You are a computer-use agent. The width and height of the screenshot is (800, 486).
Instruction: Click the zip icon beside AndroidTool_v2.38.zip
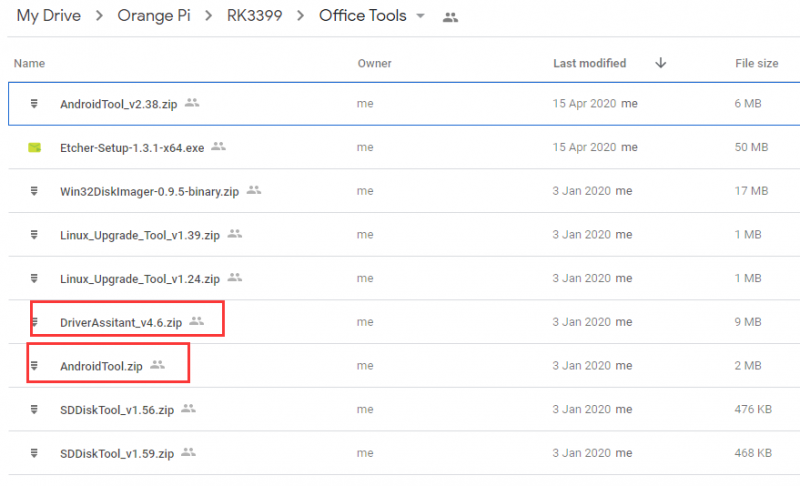[x=34, y=104]
